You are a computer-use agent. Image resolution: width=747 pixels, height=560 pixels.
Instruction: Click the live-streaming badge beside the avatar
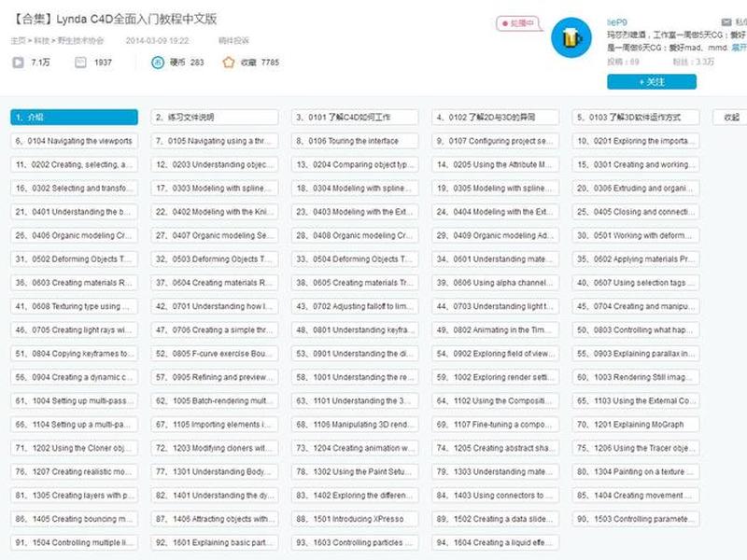(x=518, y=23)
